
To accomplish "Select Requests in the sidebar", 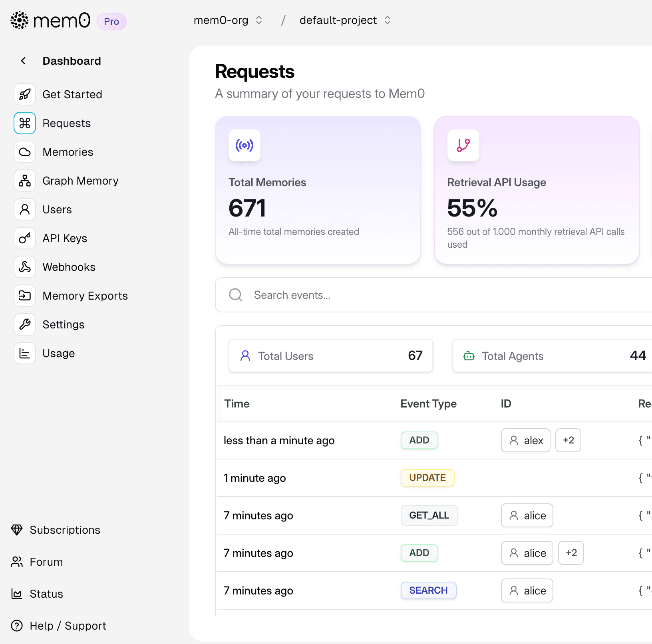I will 67,123.
